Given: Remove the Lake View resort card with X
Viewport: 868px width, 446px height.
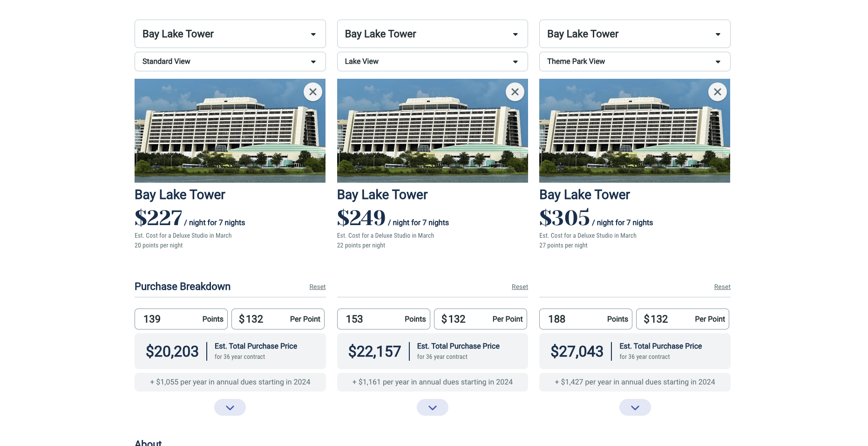Looking at the screenshot, I should (x=515, y=92).
